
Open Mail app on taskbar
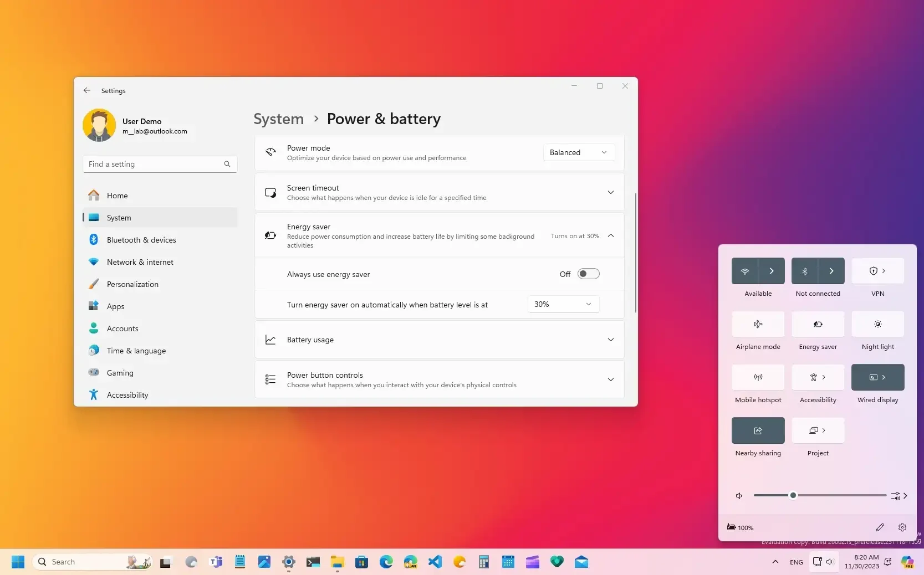point(581,562)
